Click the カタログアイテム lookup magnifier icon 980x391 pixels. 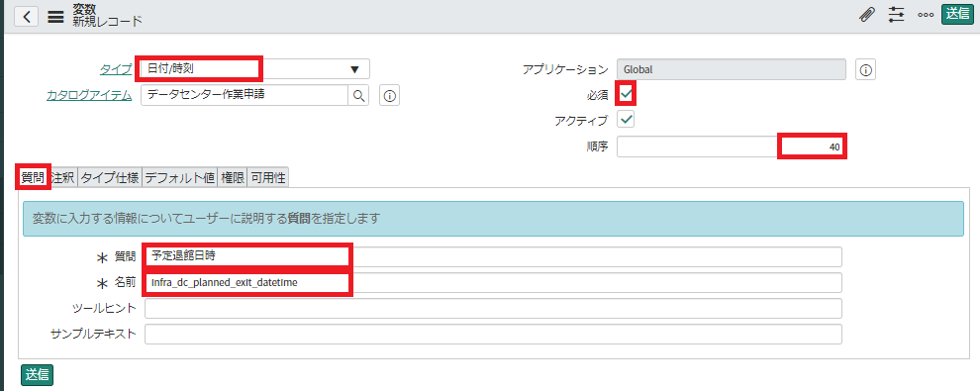[x=358, y=95]
